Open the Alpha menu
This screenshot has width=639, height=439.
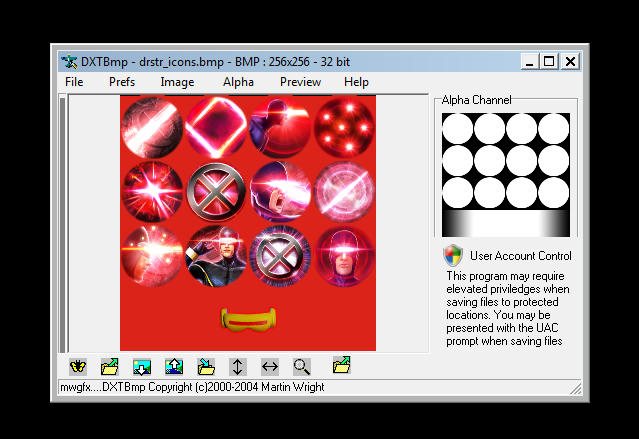[238, 82]
